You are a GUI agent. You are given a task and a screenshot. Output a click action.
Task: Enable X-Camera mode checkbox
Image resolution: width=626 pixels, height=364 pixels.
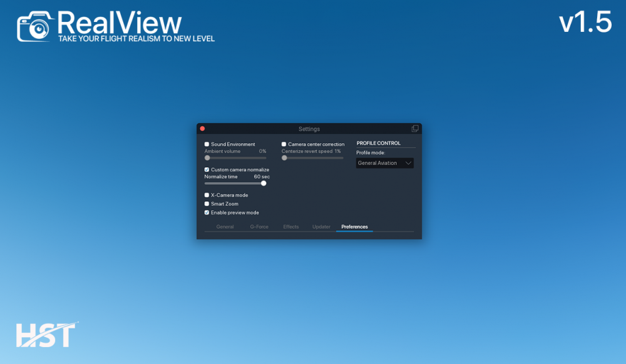(207, 195)
